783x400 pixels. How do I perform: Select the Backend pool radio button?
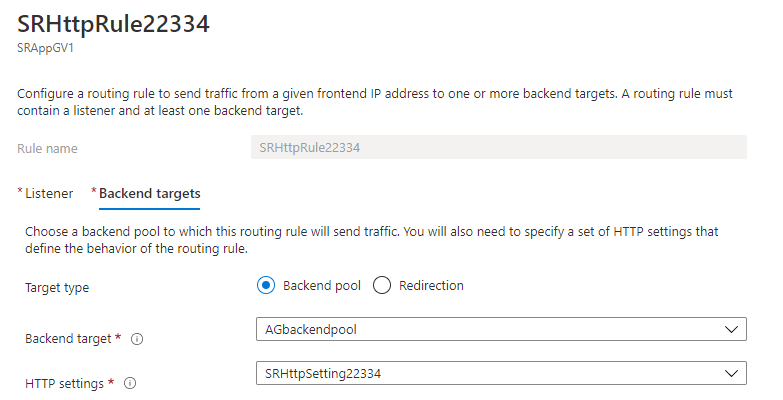point(266,285)
